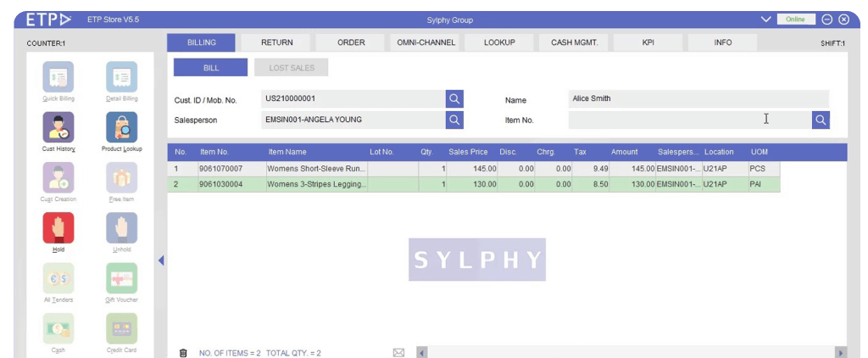Put the bill on Hold
868x358 pixels.
click(58, 227)
